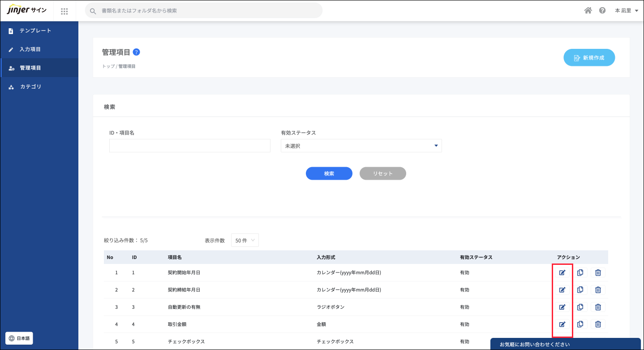The width and height of the screenshot is (644, 350).
Task: Click the blue help badge beside 管理項目 title
Action: click(137, 52)
